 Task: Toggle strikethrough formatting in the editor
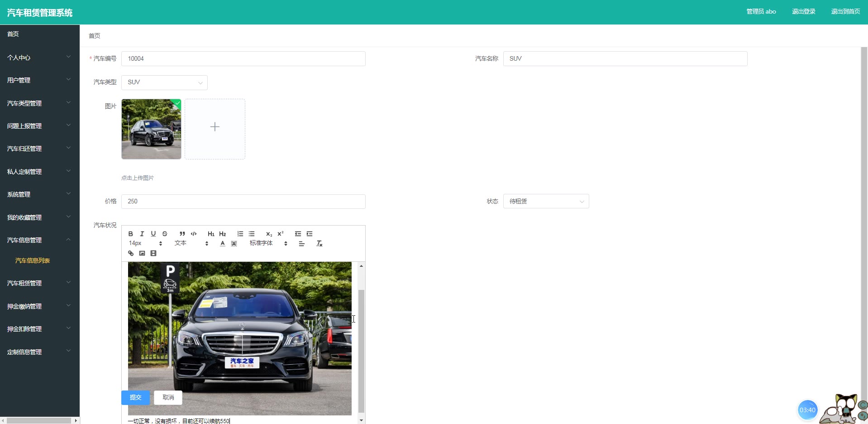(165, 234)
